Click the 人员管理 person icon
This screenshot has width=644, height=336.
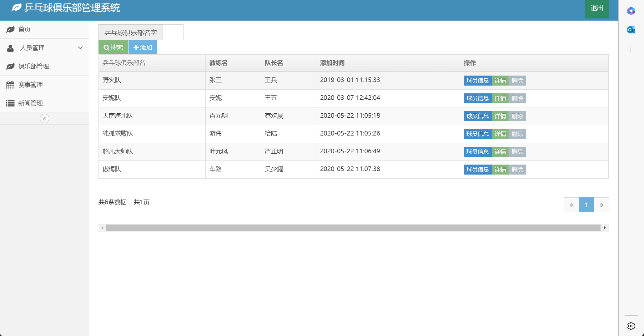[11, 48]
